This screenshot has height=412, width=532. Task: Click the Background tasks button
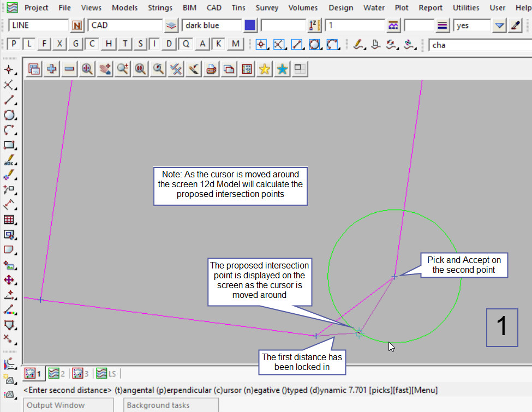(x=171, y=405)
